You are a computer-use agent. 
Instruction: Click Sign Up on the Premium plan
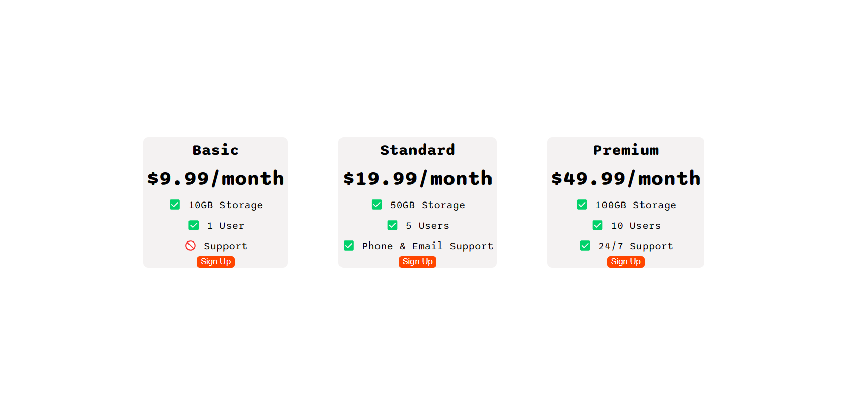tap(625, 262)
